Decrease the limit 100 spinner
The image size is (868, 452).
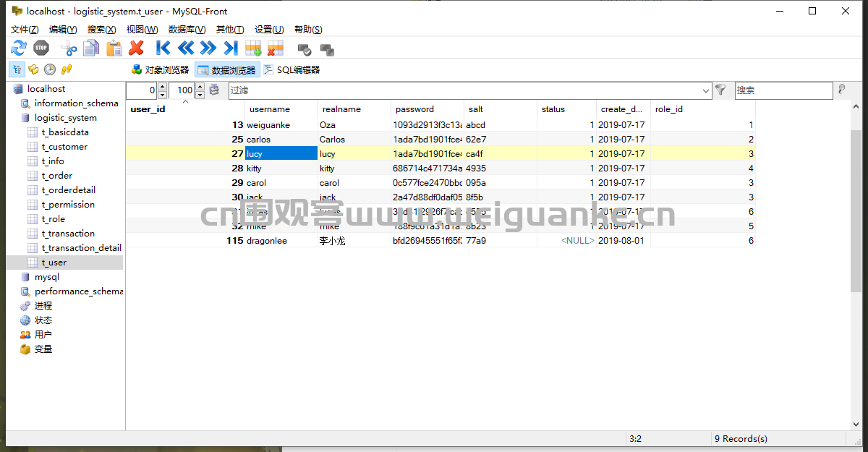(x=200, y=95)
